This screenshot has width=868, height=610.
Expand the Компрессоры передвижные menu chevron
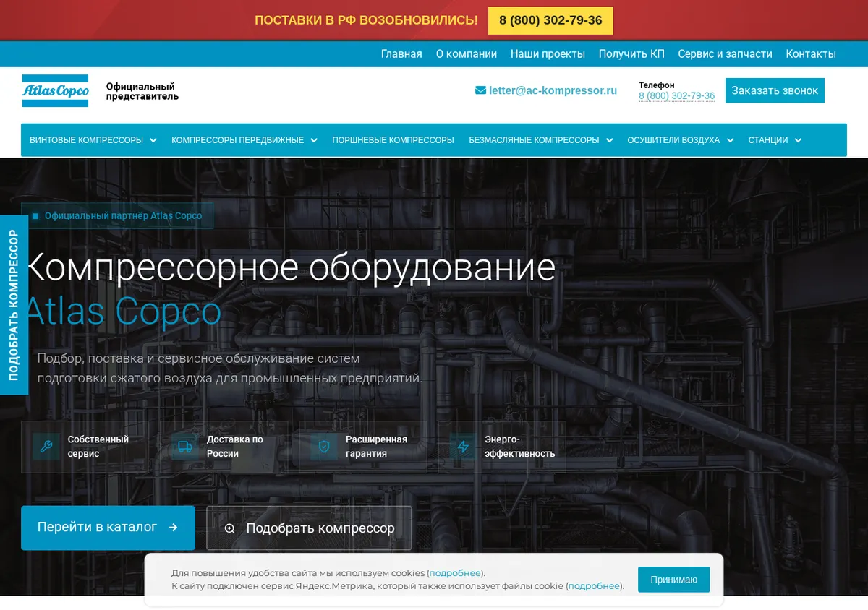click(x=314, y=140)
